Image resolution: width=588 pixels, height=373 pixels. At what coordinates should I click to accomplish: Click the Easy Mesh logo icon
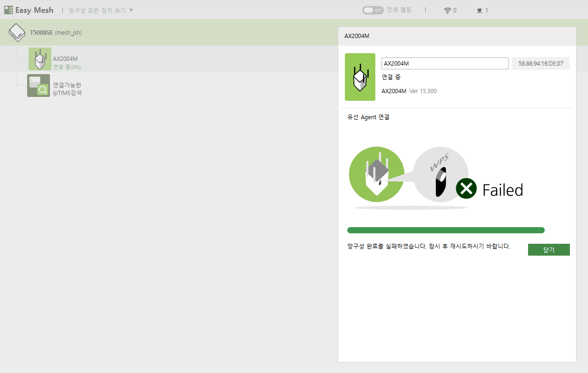(9, 10)
